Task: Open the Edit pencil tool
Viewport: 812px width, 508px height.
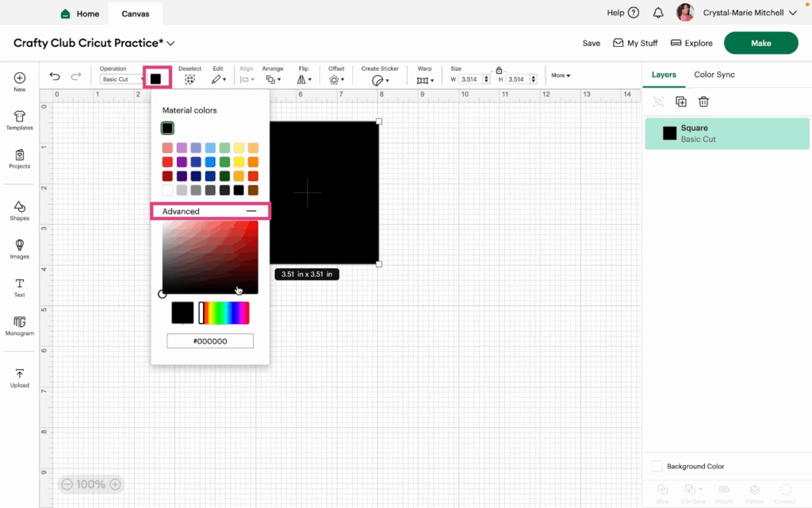Action: click(218, 79)
